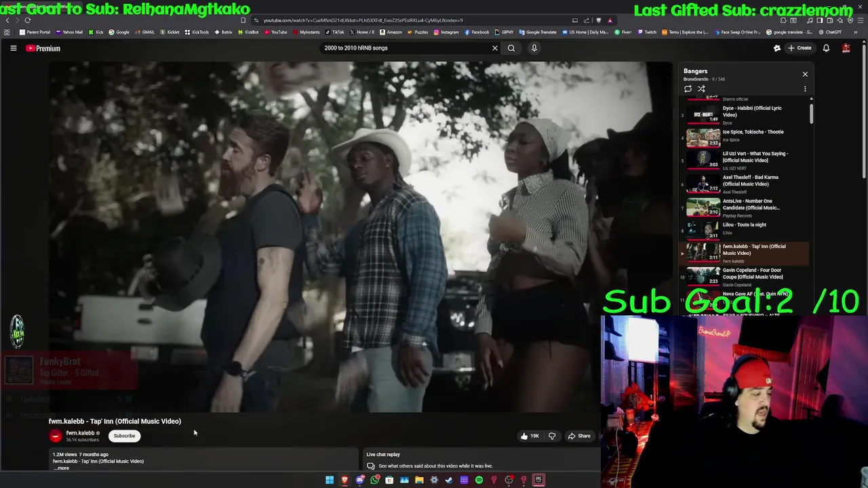This screenshot has height=488, width=868.
Task: Open the Yahoo Mail bookmark
Action: pos(69,32)
